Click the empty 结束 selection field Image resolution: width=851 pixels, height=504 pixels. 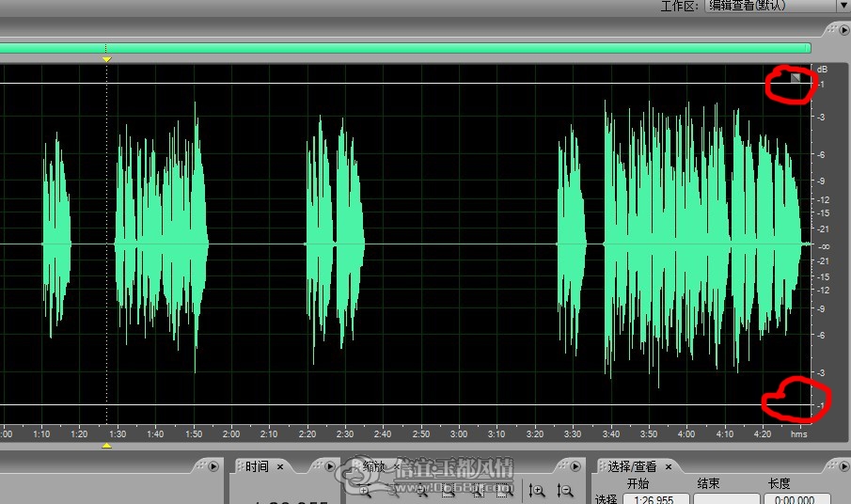point(727,499)
